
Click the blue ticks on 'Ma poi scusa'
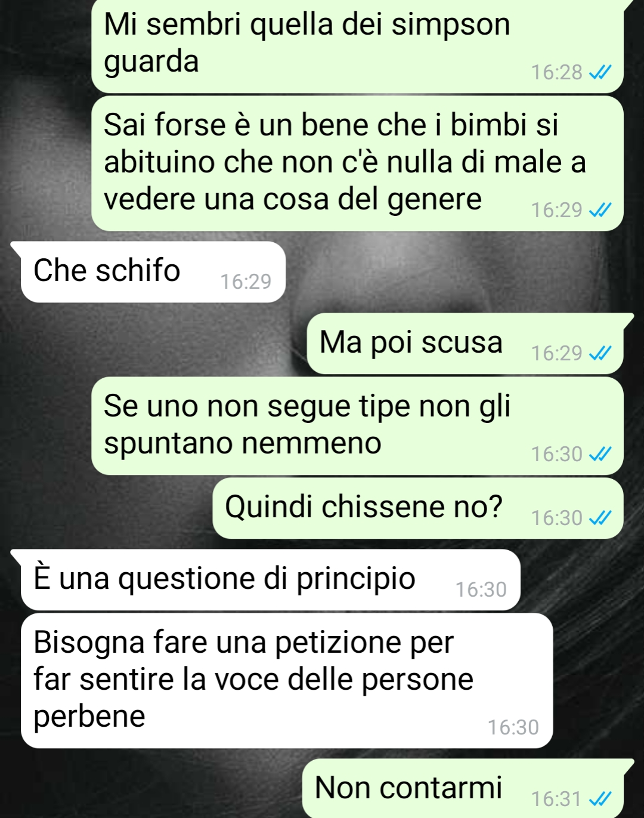click(x=600, y=353)
